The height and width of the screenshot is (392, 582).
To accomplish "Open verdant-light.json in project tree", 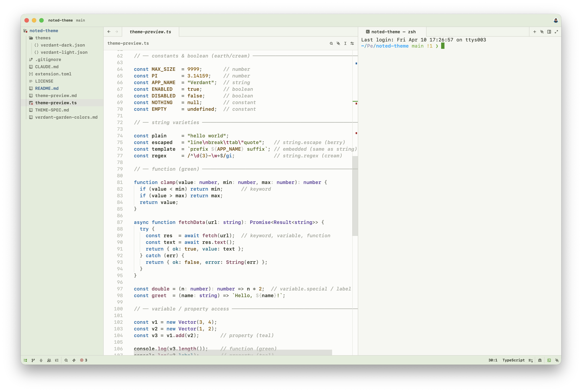I will point(62,52).
